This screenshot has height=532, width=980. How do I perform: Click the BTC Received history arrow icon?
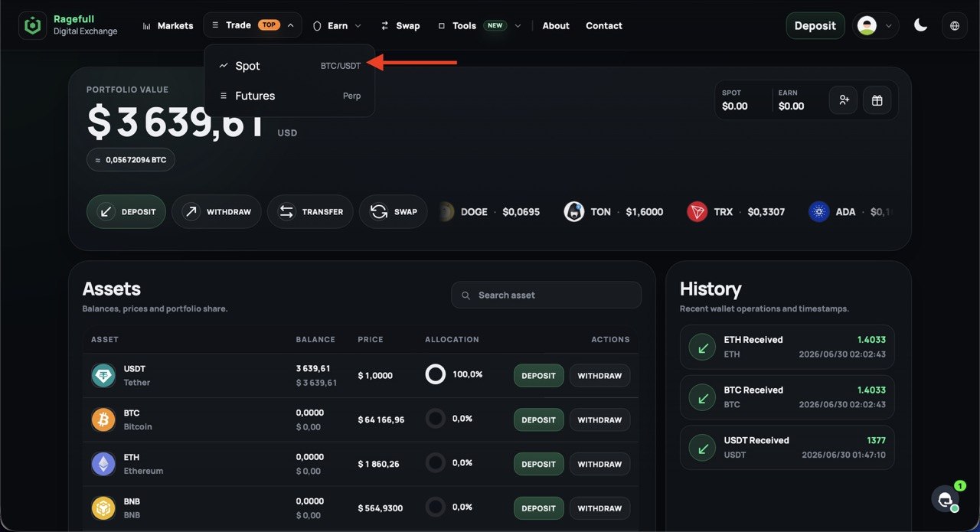(702, 397)
